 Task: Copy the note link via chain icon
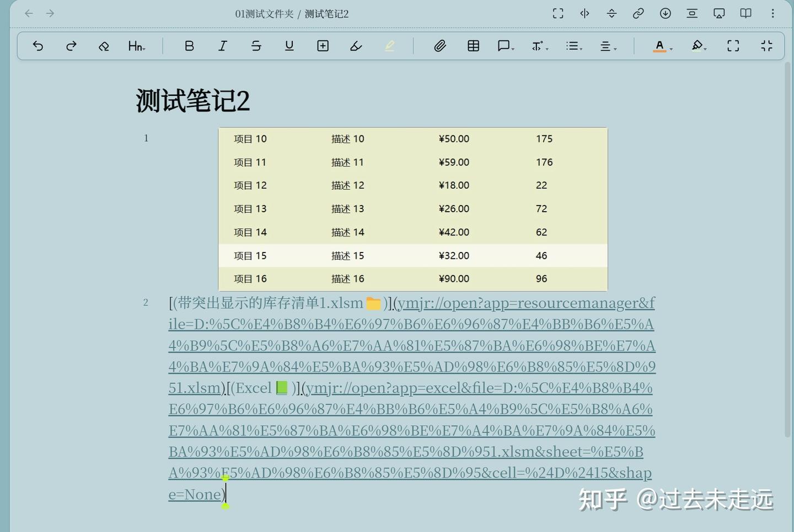pos(639,13)
